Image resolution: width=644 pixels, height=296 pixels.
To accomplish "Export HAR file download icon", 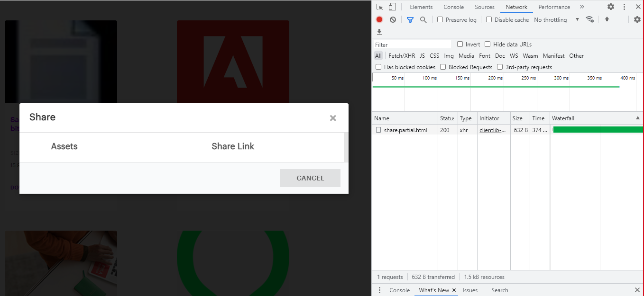I will [x=379, y=32].
